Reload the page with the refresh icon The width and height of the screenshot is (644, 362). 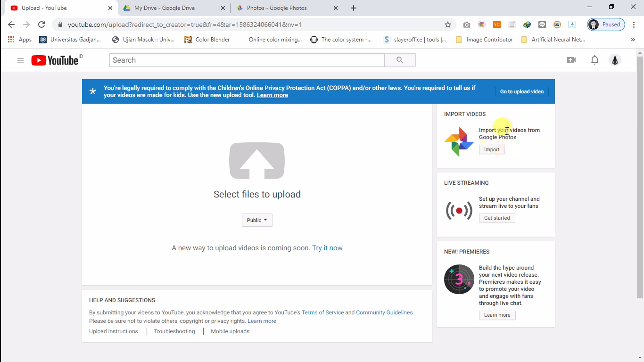coord(41,25)
